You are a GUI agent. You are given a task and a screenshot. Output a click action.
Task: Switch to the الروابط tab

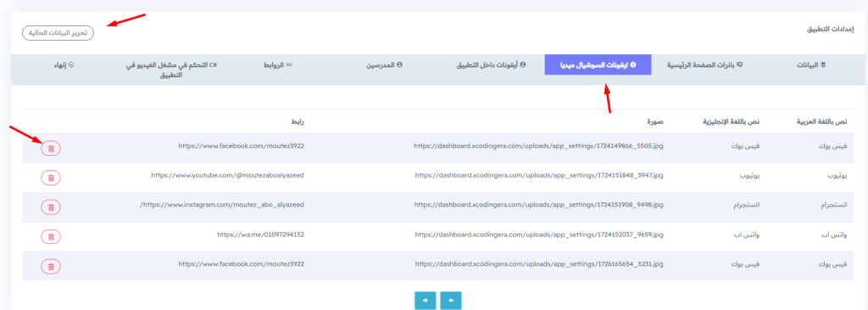pos(277,64)
